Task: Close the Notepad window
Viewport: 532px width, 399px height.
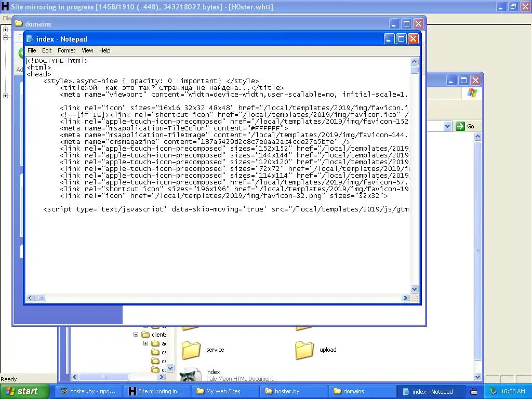Action: (x=413, y=39)
